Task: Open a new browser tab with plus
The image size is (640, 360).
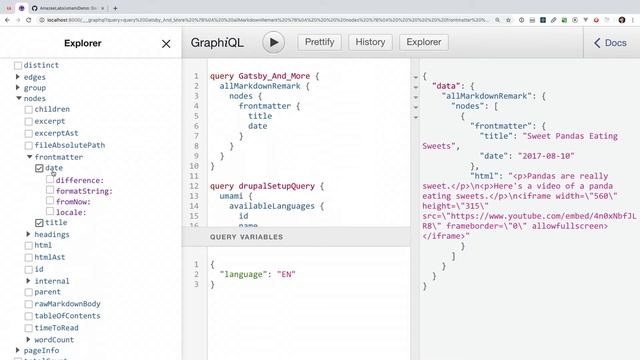Action: (115, 8)
